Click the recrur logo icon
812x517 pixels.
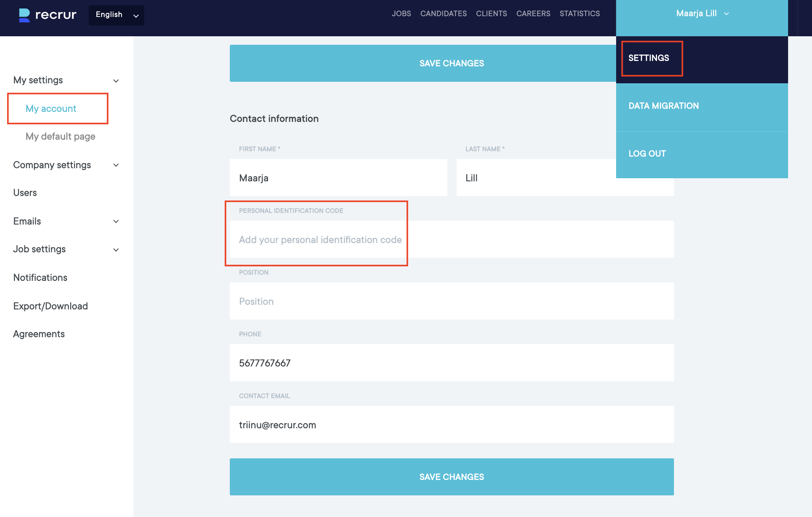pyautogui.click(x=24, y=15)
